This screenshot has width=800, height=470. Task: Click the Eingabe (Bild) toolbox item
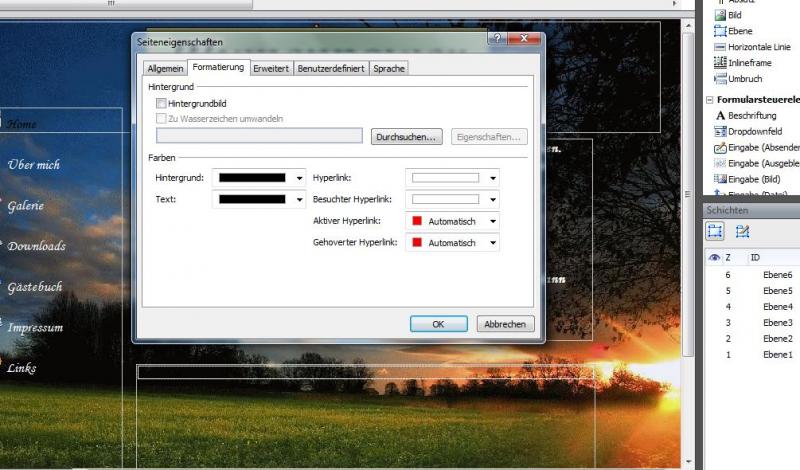(x=720, y=178)
